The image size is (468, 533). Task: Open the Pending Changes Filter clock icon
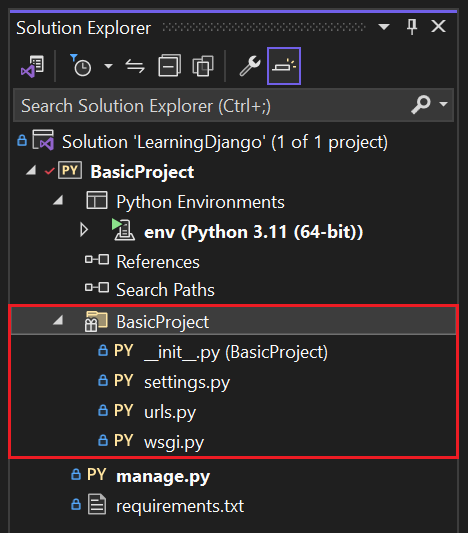click(81, 66)
